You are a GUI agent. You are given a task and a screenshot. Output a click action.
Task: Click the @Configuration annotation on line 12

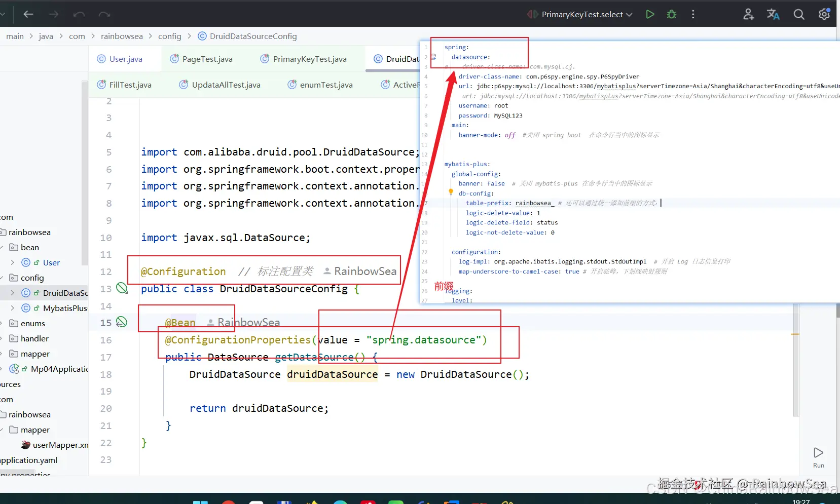pyautogui.click(x=183, y=272)
